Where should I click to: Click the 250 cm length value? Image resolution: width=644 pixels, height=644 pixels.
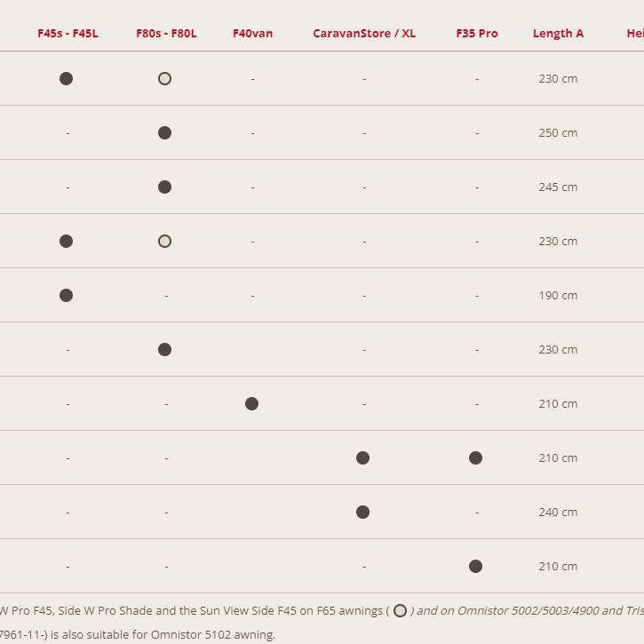pos(558,132)
